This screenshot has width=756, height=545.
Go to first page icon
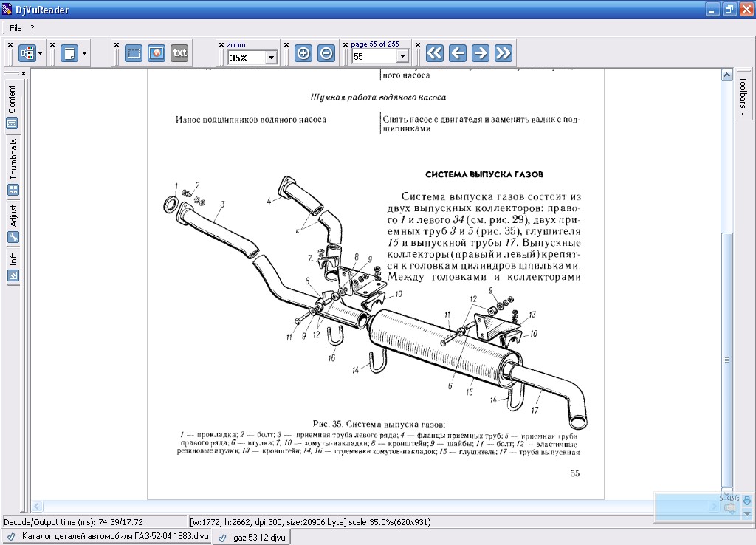[x=434, y=53]
